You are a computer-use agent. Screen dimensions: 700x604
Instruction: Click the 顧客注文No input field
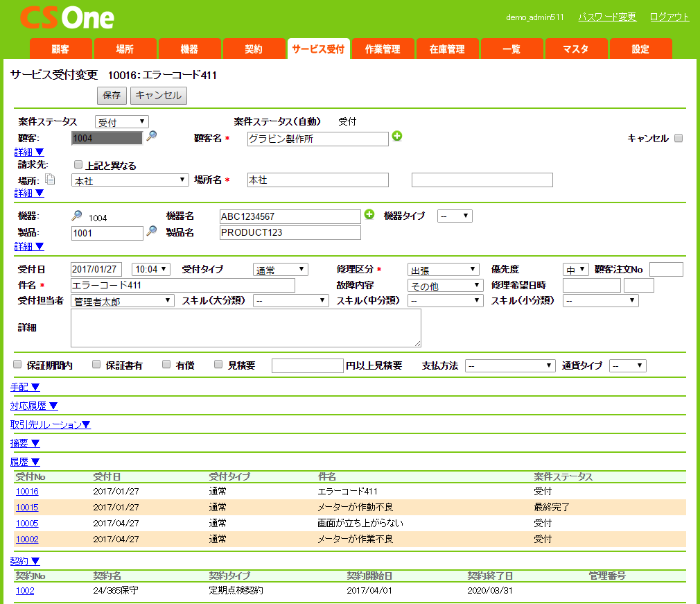666,269
